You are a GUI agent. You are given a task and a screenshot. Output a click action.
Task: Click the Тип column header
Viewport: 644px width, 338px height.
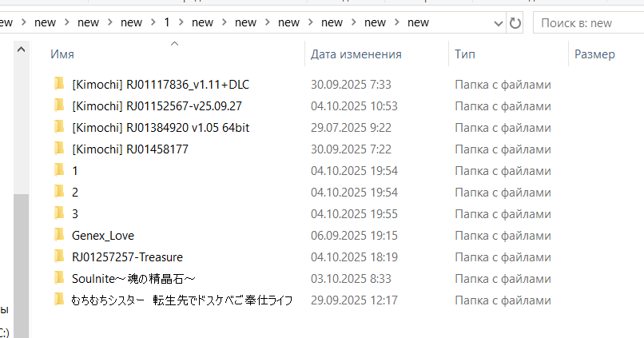click(x=465, y=54)
